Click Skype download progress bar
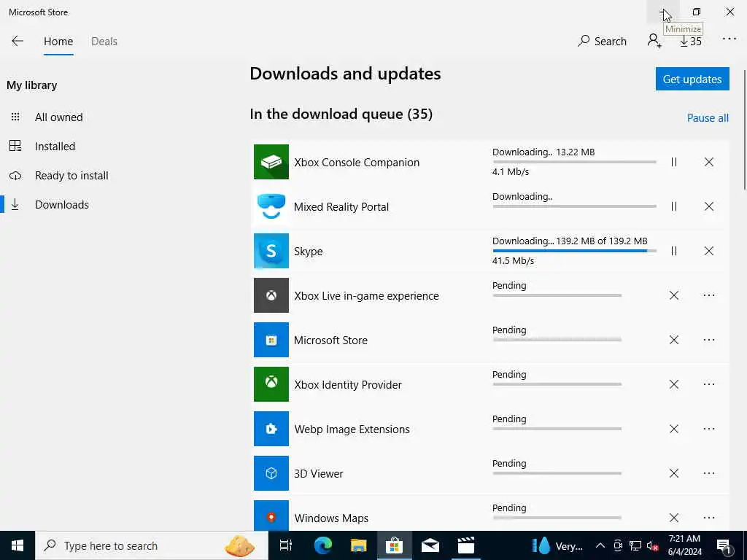 [575, 251]
